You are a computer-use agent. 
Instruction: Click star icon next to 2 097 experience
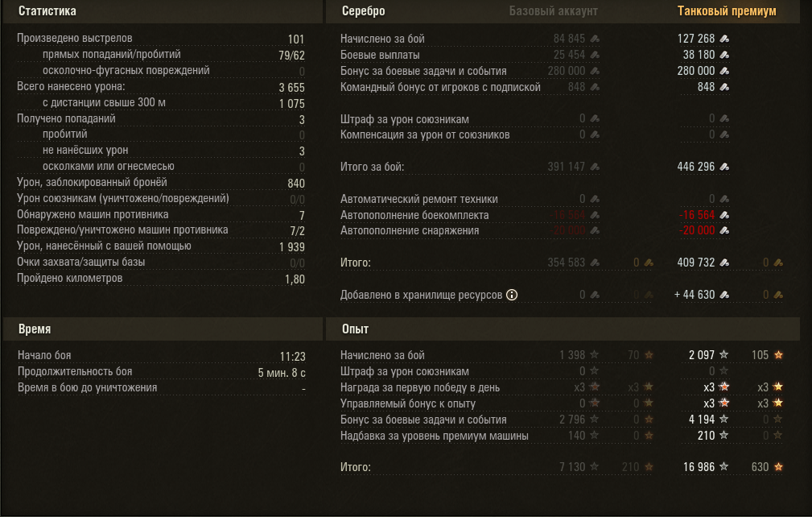point(724,355)
